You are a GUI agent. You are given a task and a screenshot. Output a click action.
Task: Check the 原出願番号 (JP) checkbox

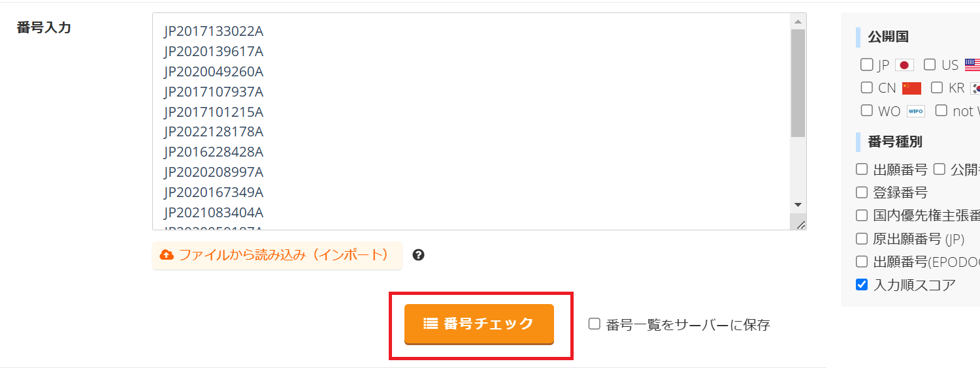pyautogui.click(x=862, y=238)
